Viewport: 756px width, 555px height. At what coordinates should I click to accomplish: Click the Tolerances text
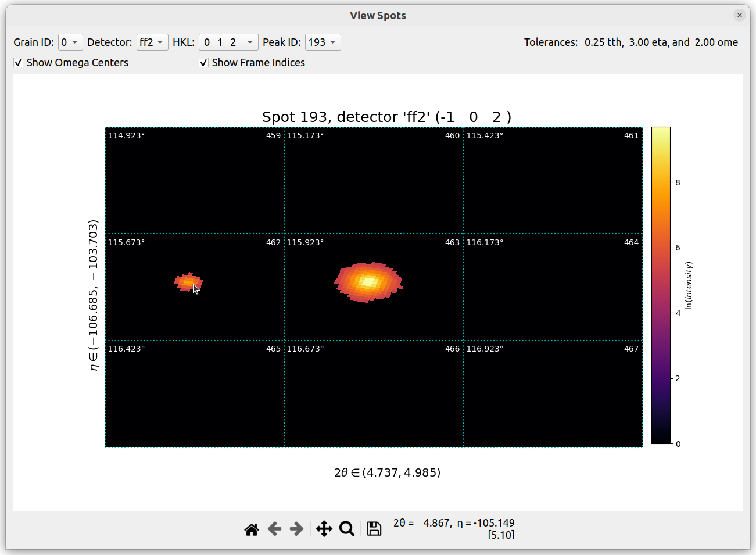pyautogui.click(x=631, y=42)
